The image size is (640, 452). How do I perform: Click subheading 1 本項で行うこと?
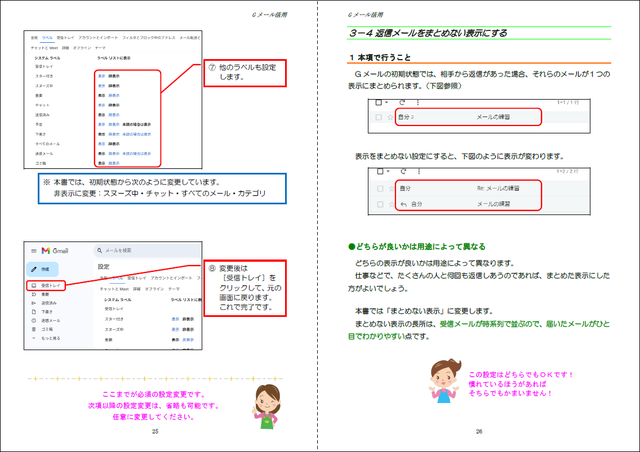tap(380, 58)
